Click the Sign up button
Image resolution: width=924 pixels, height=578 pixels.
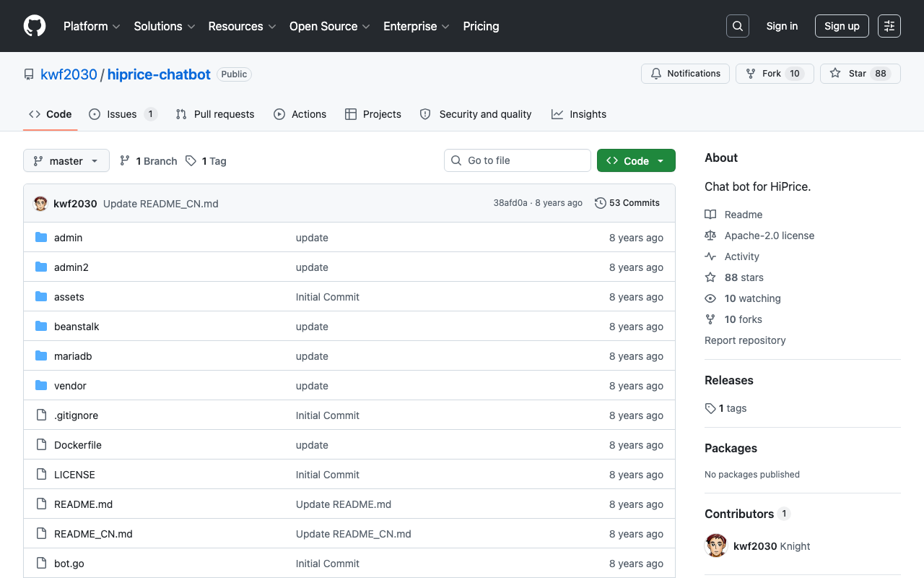(x=842, y=26)
